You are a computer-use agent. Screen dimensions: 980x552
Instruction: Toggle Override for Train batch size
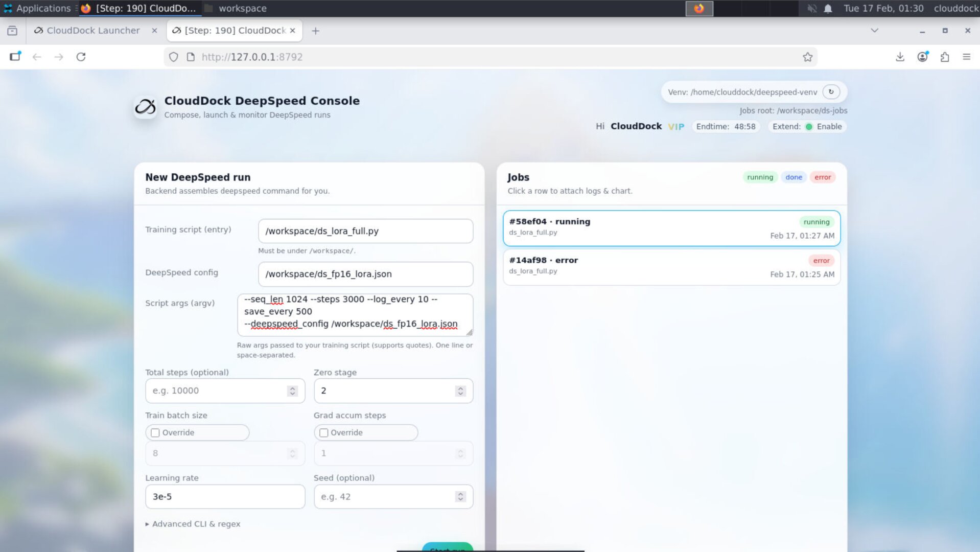pos(155,432)
